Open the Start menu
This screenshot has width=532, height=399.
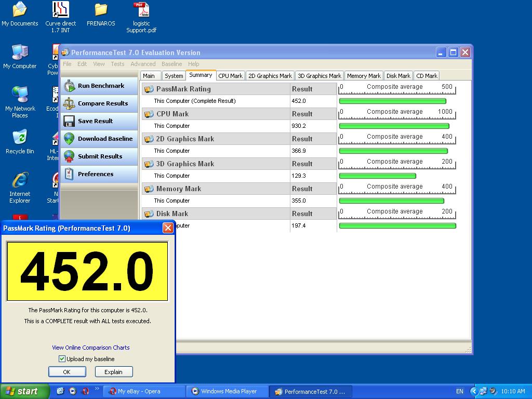coord(24,391)
